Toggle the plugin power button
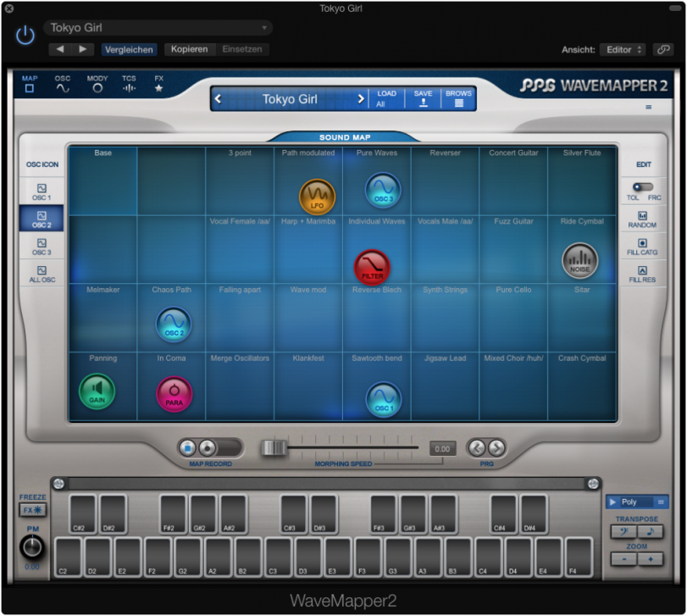 point(25,35)
